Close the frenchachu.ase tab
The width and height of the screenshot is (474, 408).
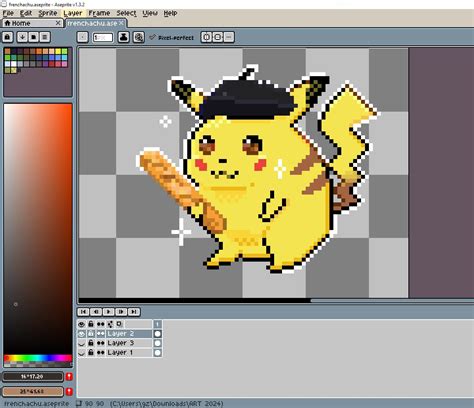[x=121, y=23]
